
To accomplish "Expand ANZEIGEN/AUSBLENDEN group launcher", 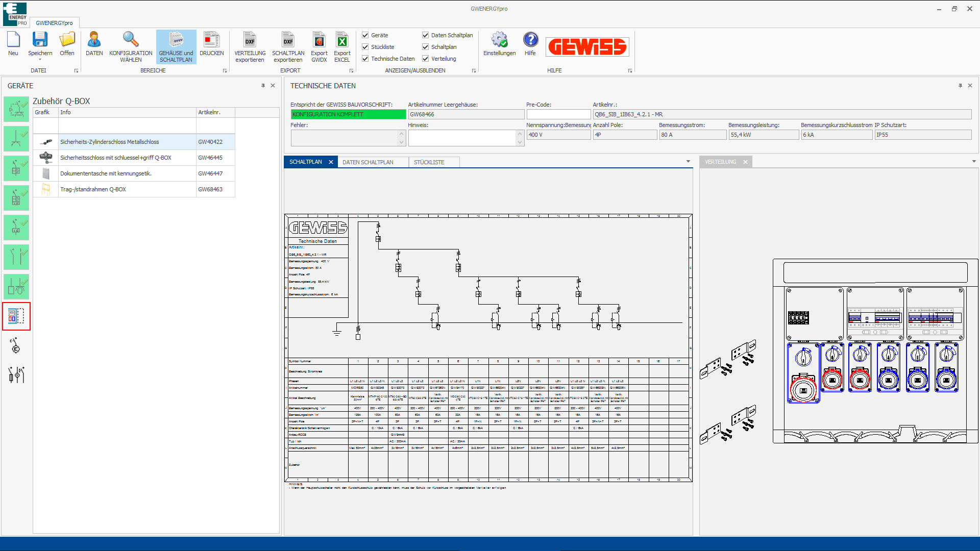I will [x=474, y=71].
